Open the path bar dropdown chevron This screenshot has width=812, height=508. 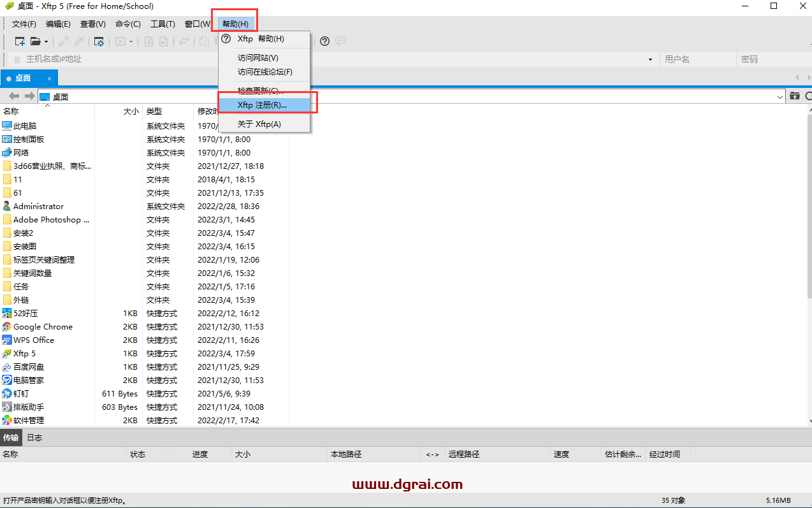781,97
